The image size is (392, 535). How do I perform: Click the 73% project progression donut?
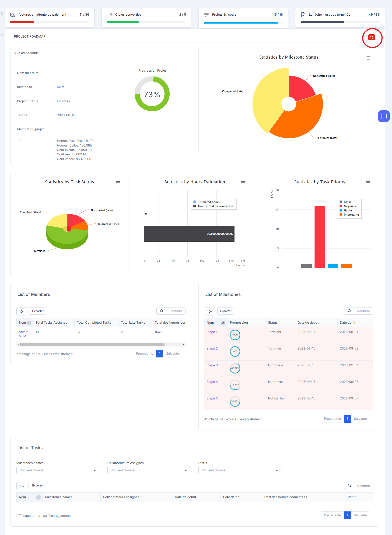152,94
